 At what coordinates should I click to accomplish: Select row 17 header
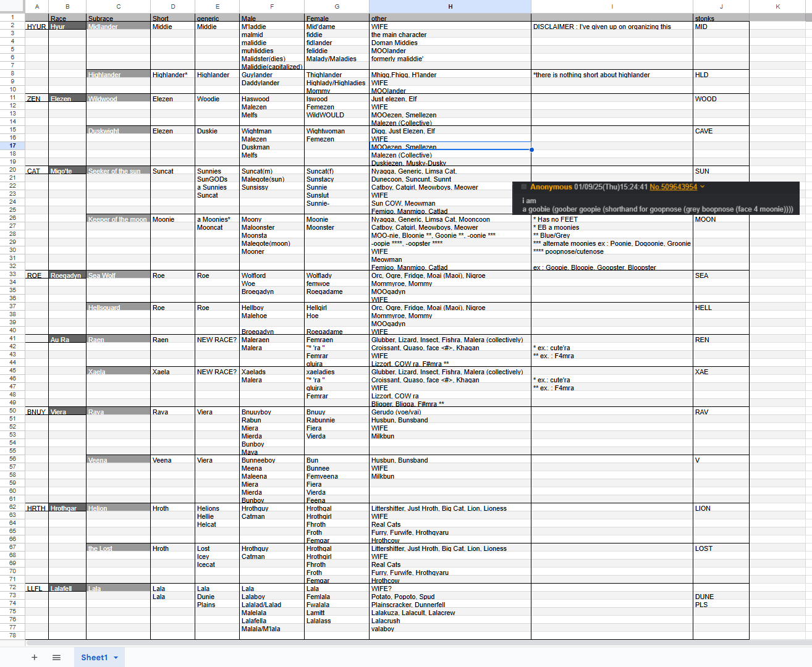[x=12, y=146]
